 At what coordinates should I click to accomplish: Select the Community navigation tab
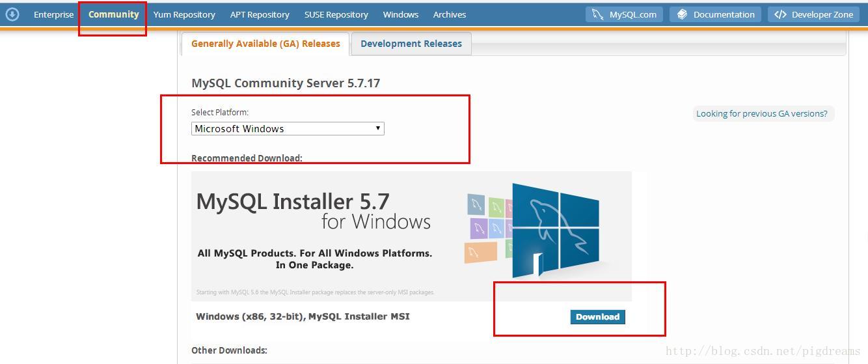point(114,14)
